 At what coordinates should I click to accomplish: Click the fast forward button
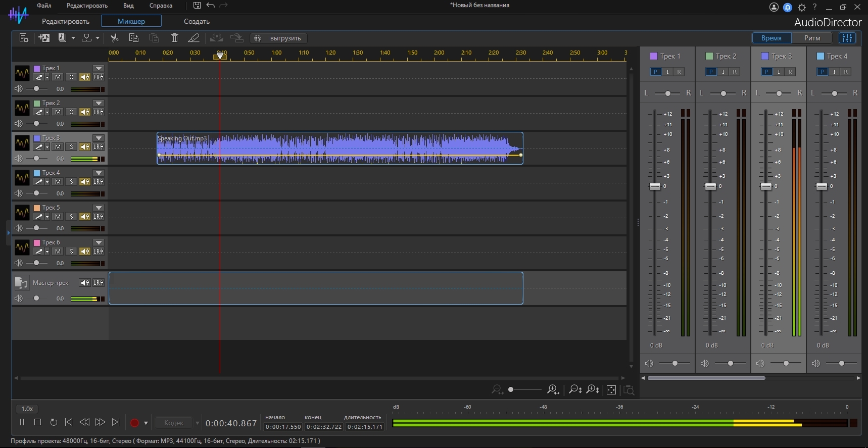click(x=100, y=422)
